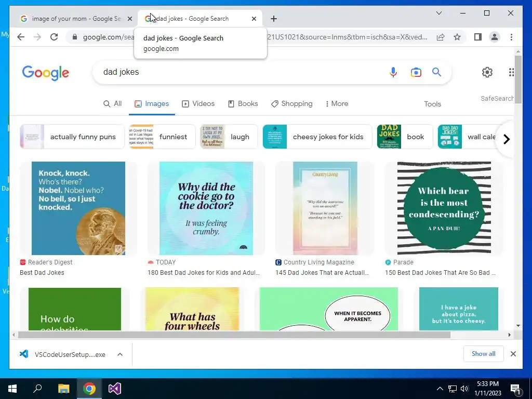Open a new browser tab

pyautogui.click(x=274, y=19)
